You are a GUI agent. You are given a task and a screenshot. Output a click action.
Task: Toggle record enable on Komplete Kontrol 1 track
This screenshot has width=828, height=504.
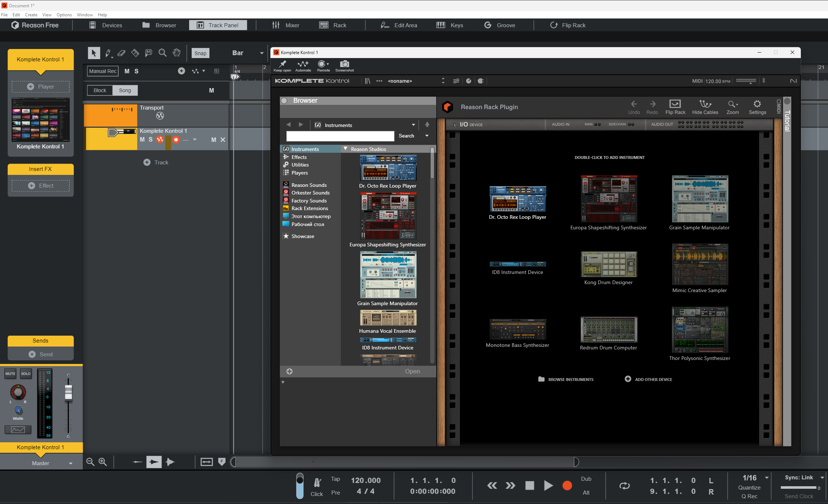click(x=176, y=140)
